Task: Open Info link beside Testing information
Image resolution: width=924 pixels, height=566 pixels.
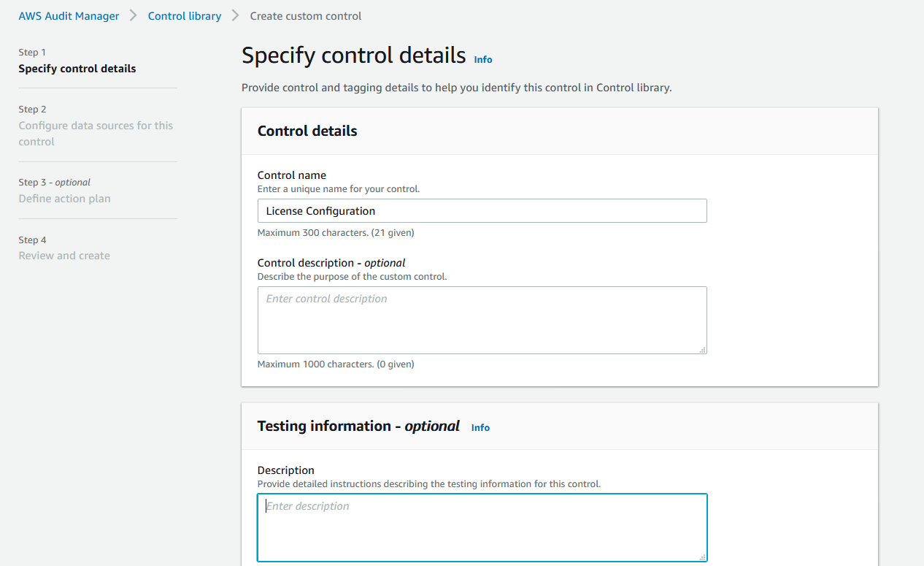Action: (x=480, y=427)
